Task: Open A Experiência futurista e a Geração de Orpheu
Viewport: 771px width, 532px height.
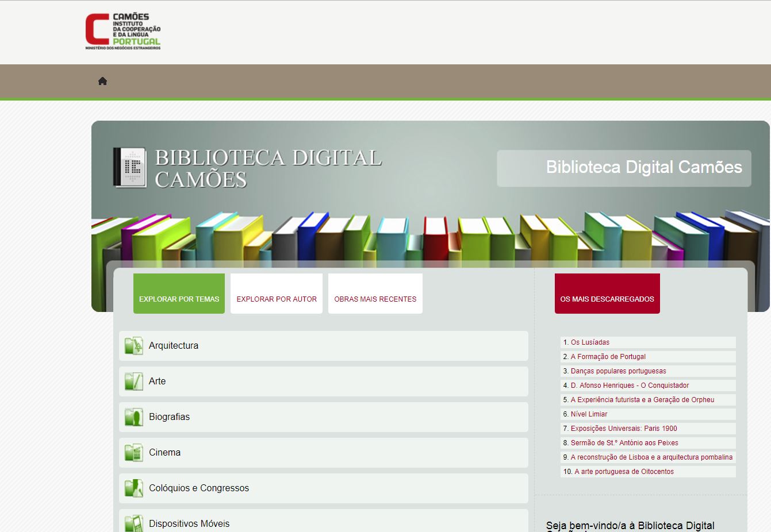Action: tap(642, 400)
